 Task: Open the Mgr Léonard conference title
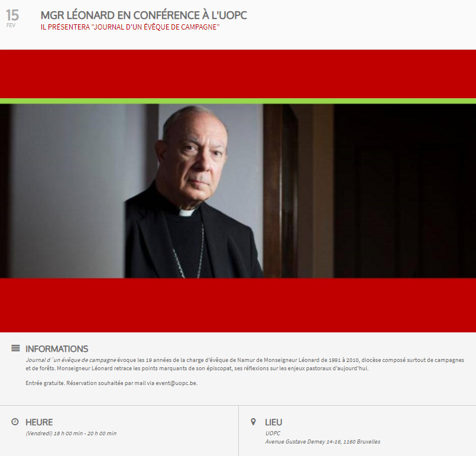[144, 15]
